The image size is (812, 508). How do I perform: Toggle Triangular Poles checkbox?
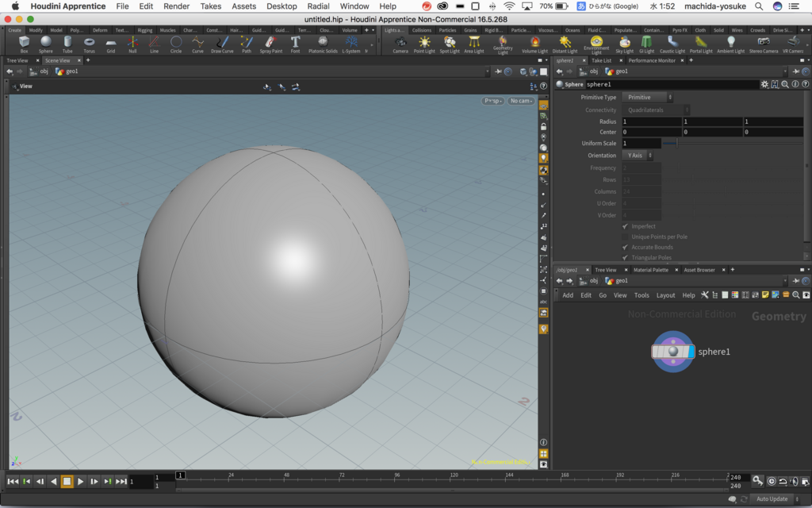pos(625,258)
